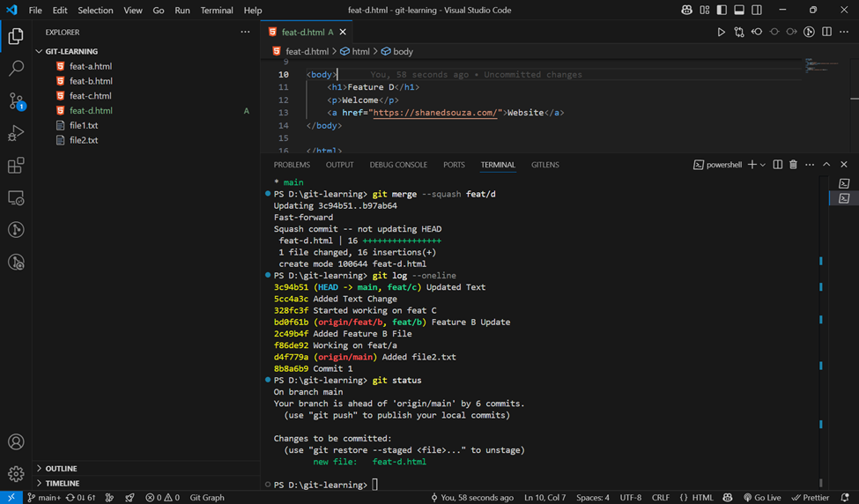This screenshot has width=859, height=504.
Task: Change CRLF line ending setting
Action: click(661, 498)
